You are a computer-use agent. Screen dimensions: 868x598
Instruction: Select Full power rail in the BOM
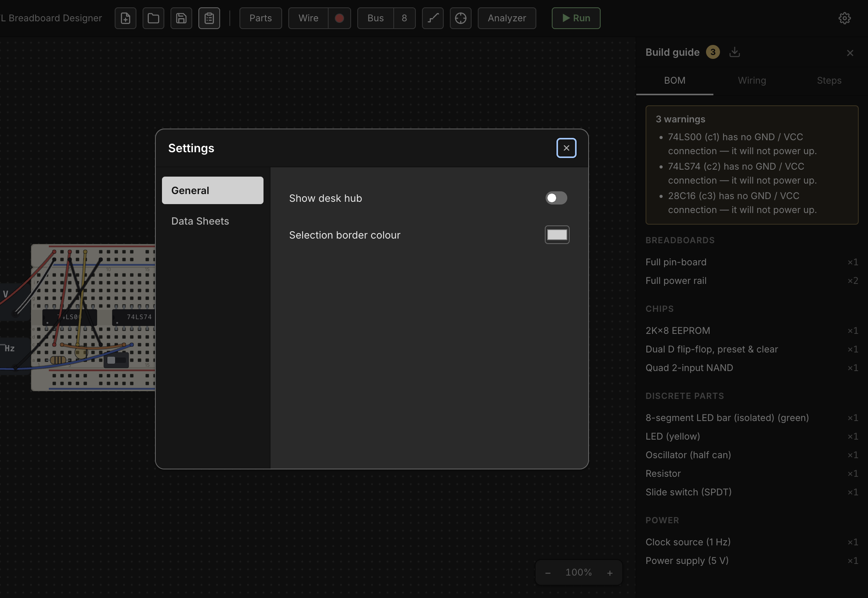click(x=752, y=281)
